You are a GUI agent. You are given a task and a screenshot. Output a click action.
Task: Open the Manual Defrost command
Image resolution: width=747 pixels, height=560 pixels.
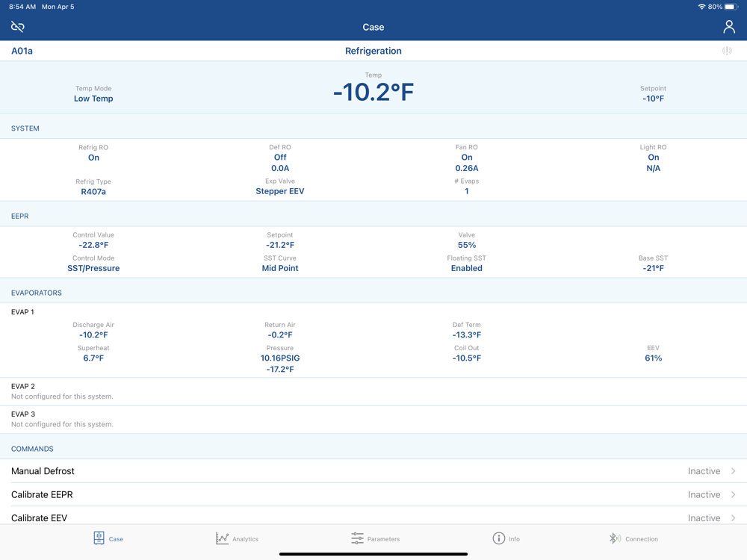coord(373,471)
